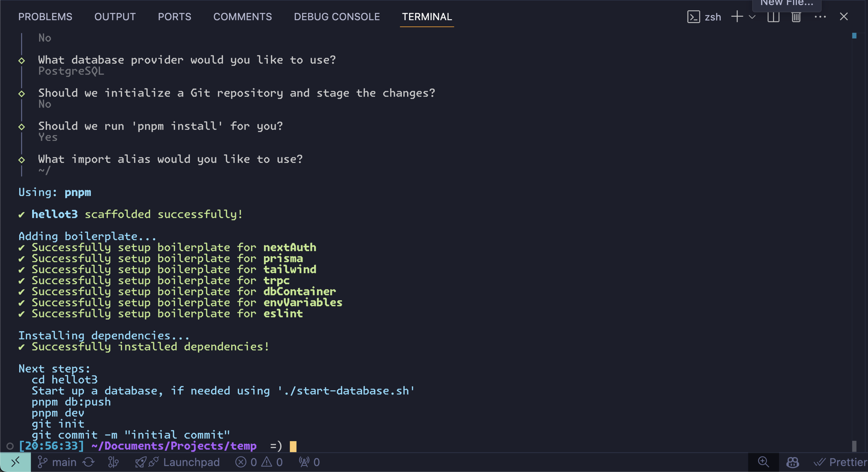The height and width of the screenshot is (472, 868).
Task: Open the main branch picker
Action: tap(57, 462)
